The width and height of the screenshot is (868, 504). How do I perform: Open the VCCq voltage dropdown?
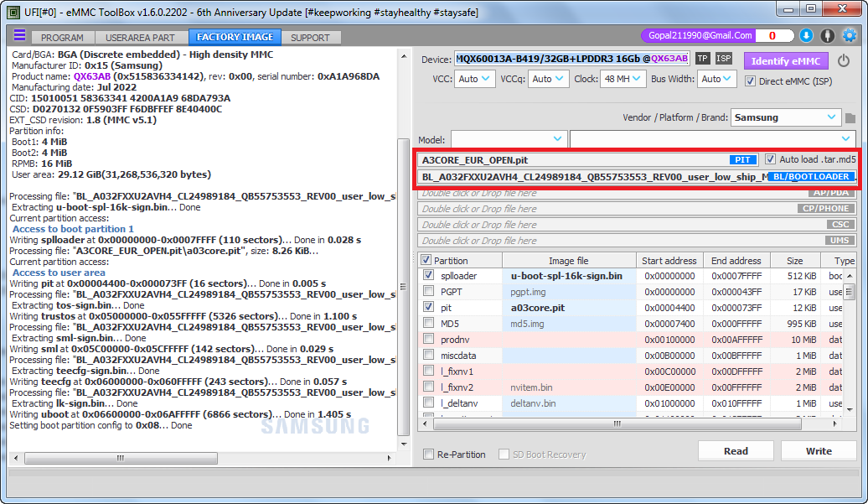pyautogui.click(x=548, y=79)
